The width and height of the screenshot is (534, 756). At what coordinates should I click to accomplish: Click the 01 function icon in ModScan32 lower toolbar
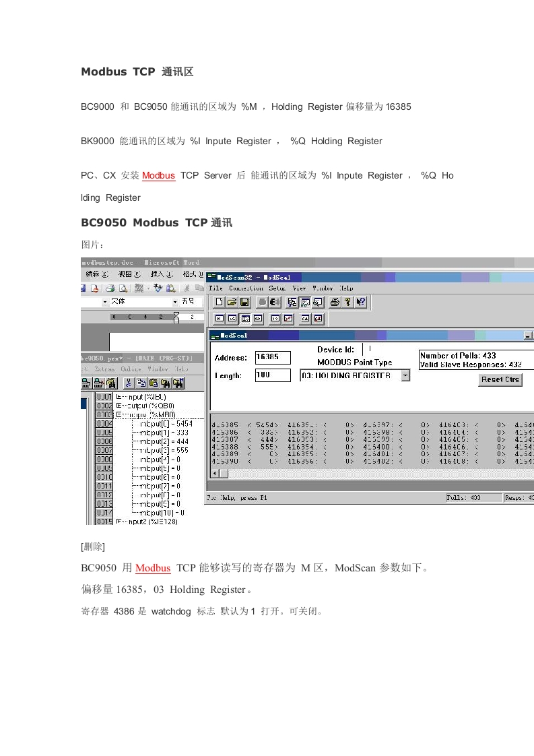coord(220,318)
